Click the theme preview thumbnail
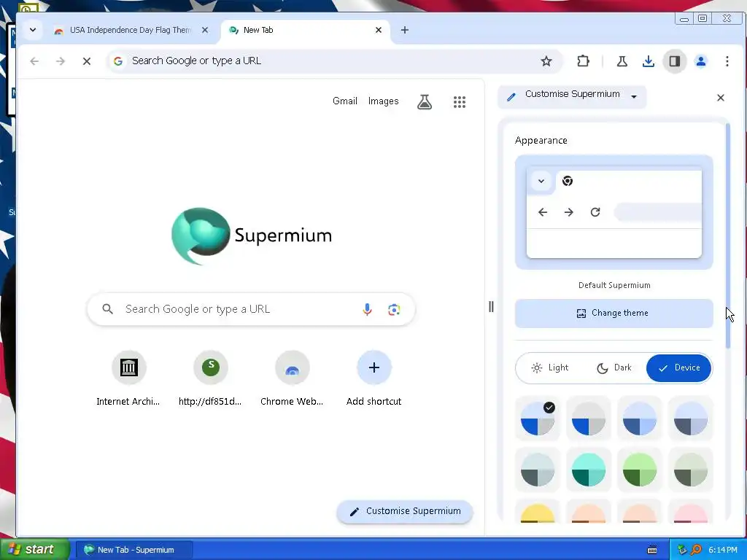The image size is (747, 560). 614,212
